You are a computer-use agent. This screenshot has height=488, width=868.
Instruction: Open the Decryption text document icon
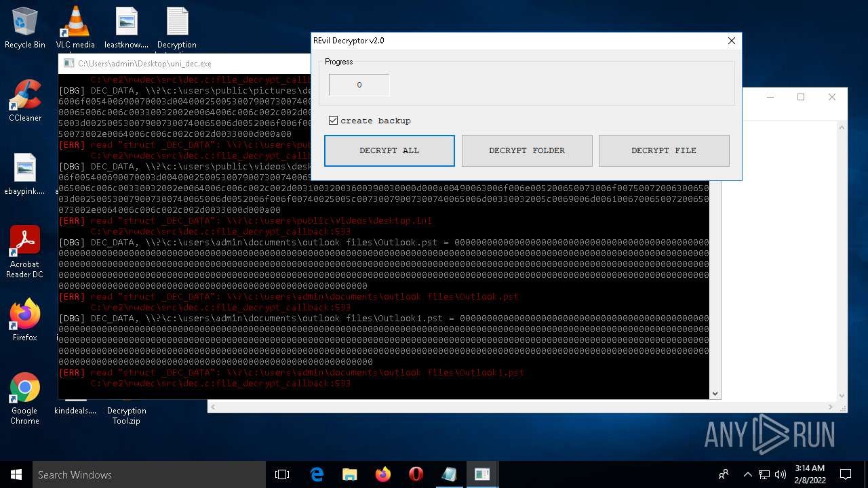tap(177, 28)
